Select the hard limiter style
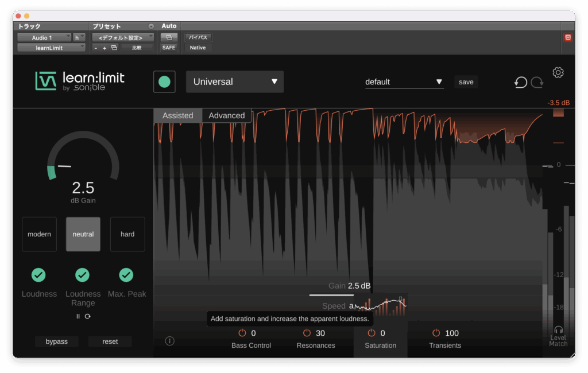The width and height of the screenshot is (588, 373). 127,234
